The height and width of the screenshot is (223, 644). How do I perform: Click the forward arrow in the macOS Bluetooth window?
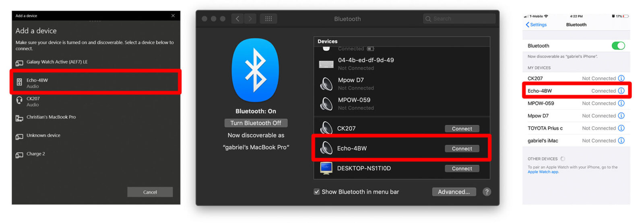pyautogui.click(x=250, y=18)
